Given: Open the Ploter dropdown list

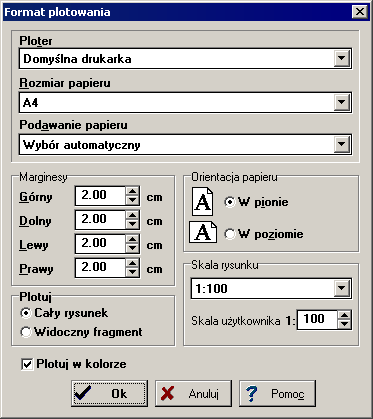Looking at the screenshot, I should [342, 59].
